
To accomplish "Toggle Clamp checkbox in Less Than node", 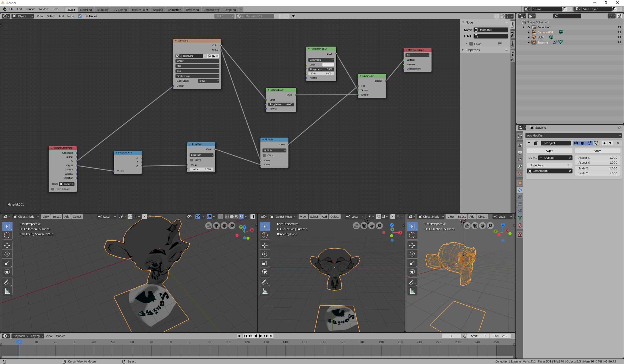I will coord(191,160).
